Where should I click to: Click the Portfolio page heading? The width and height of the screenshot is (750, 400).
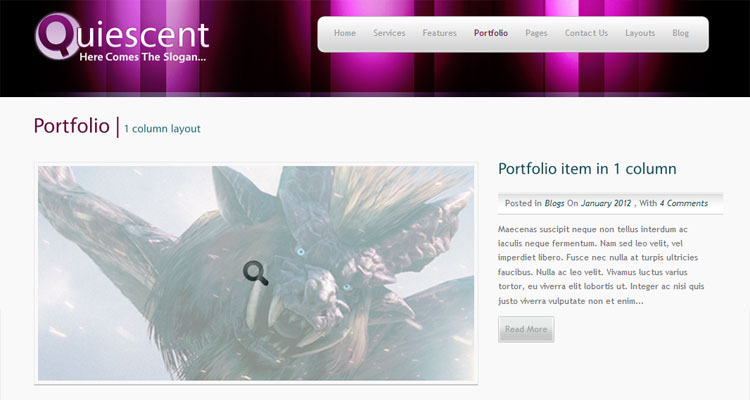[x=72, y=126]
